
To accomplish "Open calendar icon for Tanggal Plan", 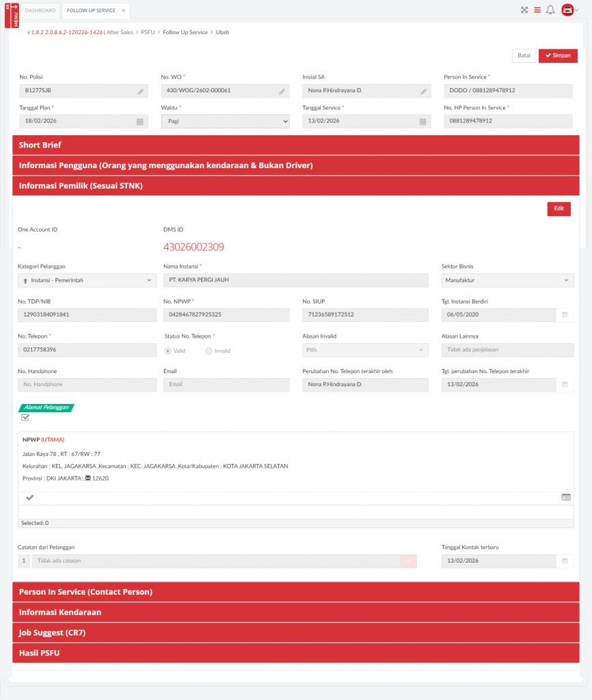I will (x=140, y=122).
